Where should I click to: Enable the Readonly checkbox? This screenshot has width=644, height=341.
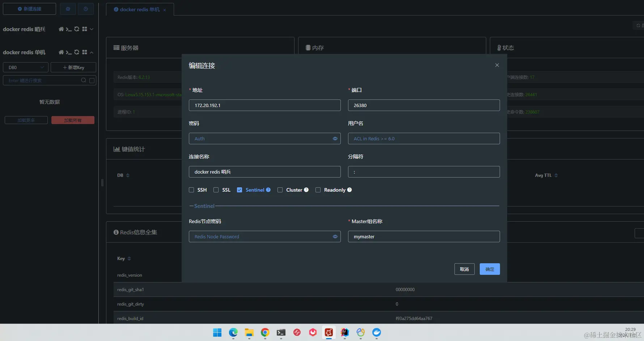[x=318, y=190]
